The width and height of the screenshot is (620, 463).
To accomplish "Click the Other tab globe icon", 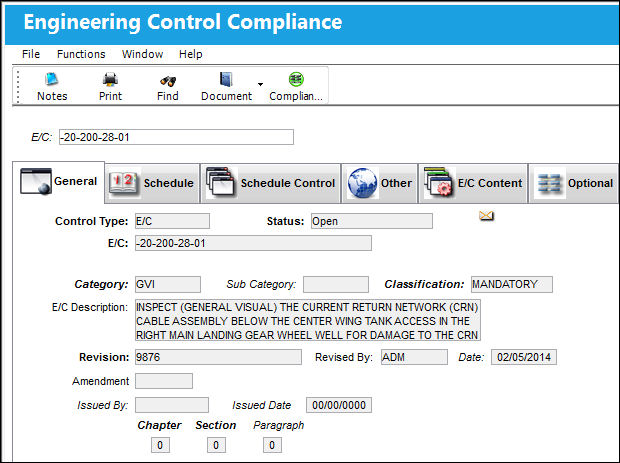I will point(362,183).
